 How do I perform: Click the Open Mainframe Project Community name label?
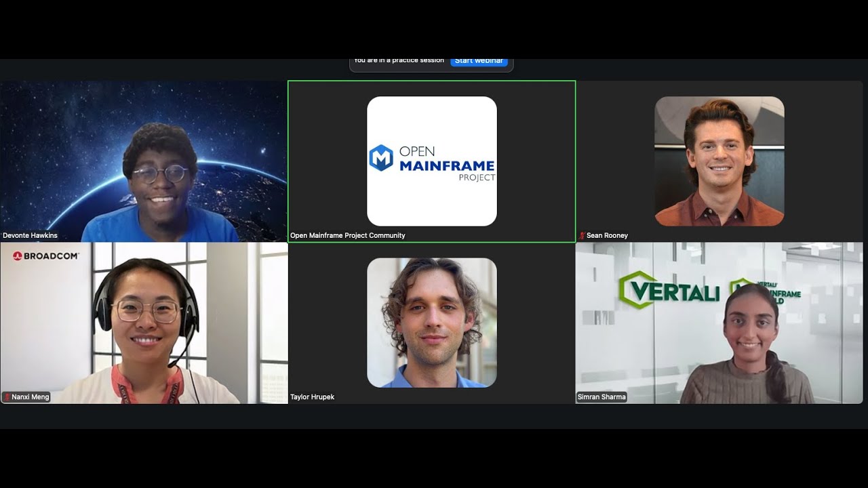(348, 236)
